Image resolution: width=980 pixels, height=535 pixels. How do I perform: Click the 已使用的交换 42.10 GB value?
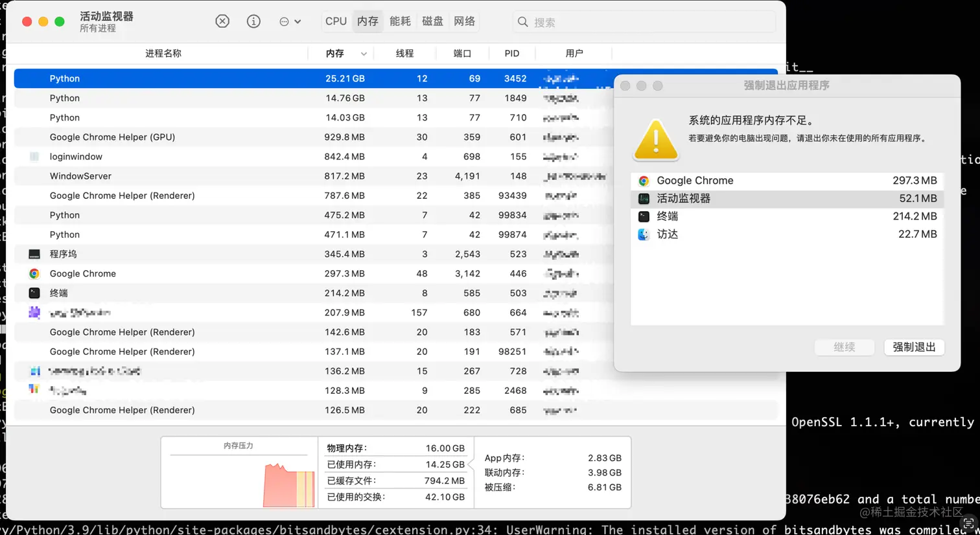(445, 497)
